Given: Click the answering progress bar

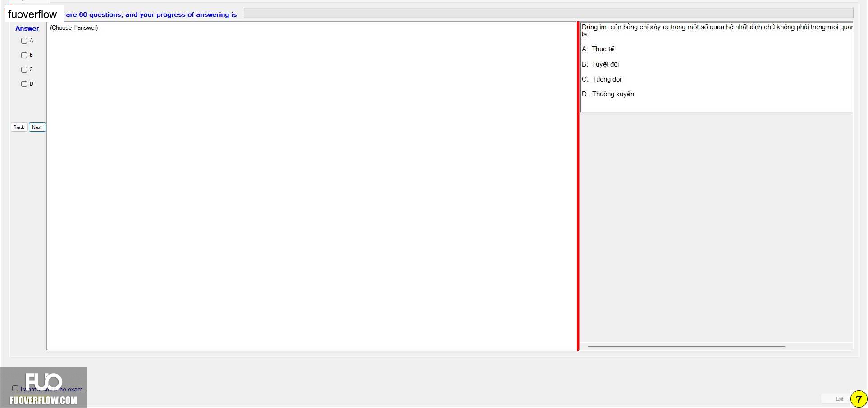Looking at the screenshot, I should [548, 13].
